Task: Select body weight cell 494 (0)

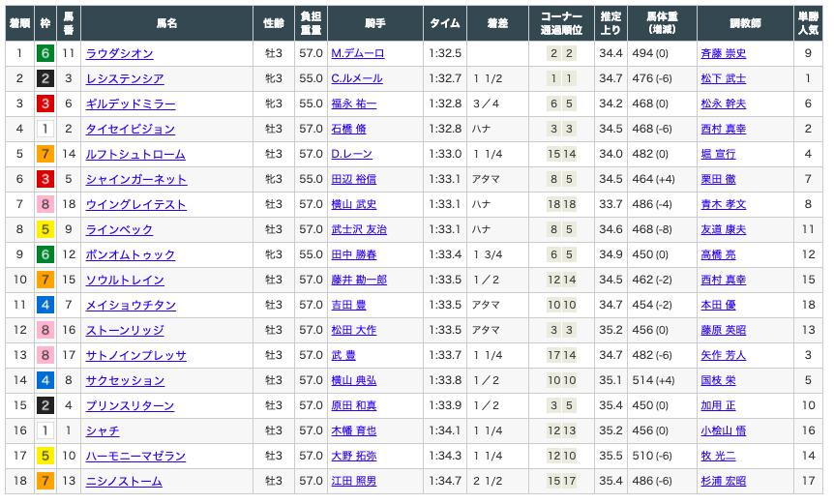Action: (650, 54)
